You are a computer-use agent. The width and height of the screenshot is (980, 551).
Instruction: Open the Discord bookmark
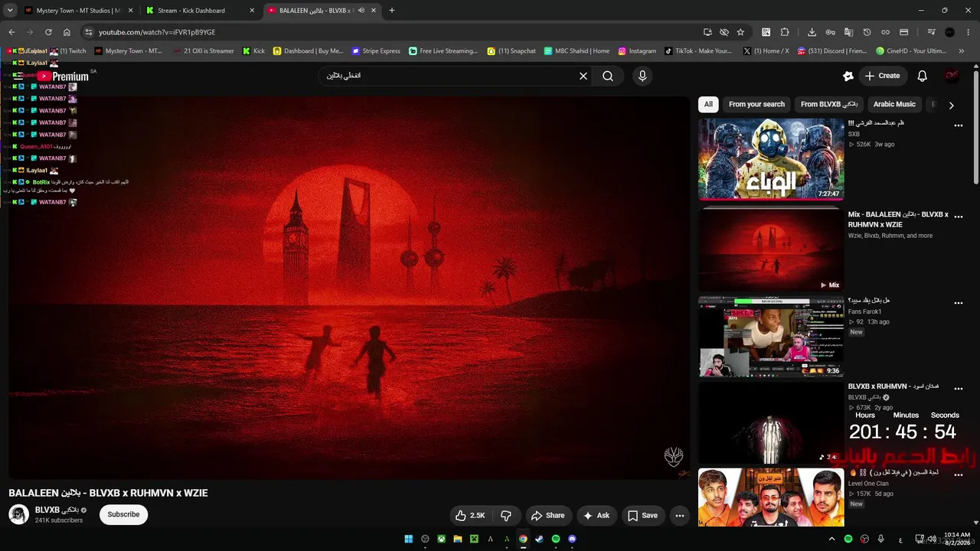click(x=831, y=51)
